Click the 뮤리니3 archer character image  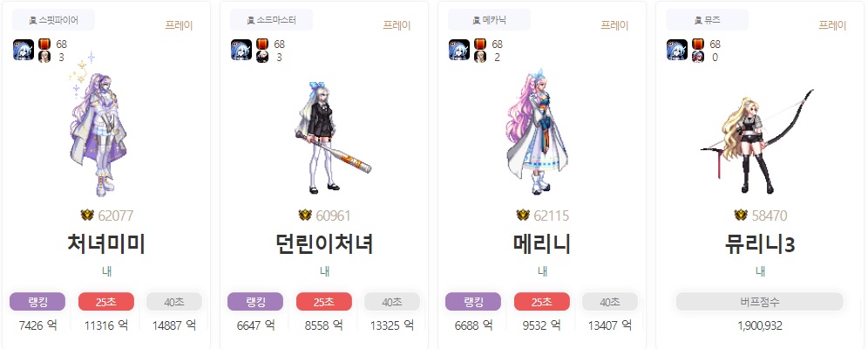pyautogui.click(x=758, y=141)
